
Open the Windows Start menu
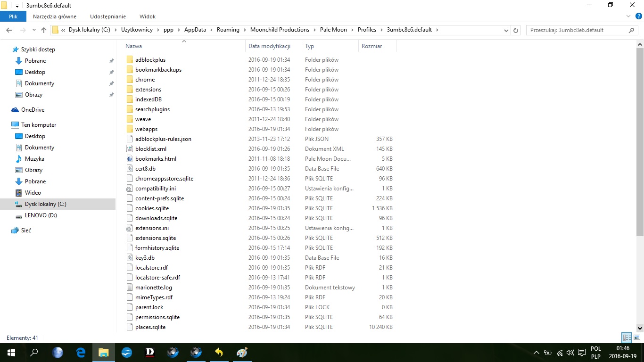(x=11, y=353)
